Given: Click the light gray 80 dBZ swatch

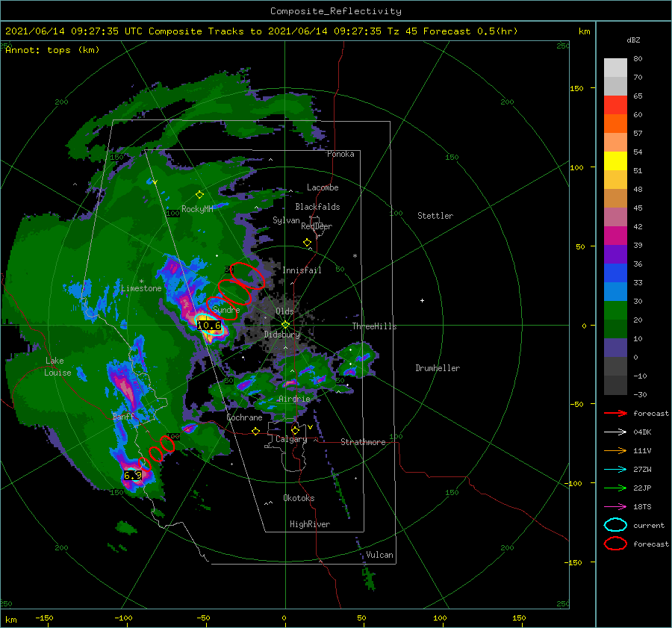Looking at the screenshot, I should pos(615,68).
